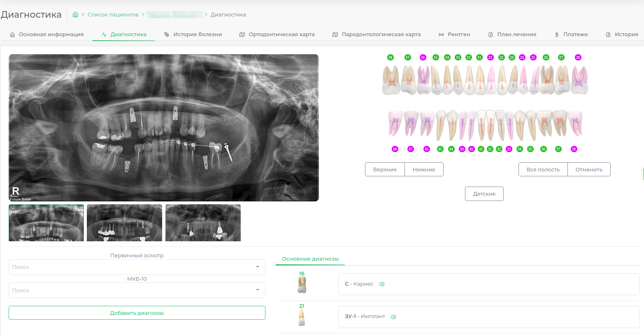
Task: Select lower incisor 41 tooth image
Action: point(481,125)
